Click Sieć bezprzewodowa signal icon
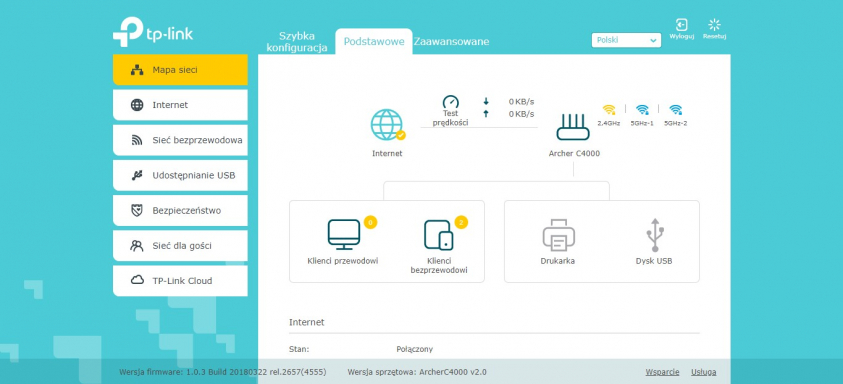 click(137, 140)
